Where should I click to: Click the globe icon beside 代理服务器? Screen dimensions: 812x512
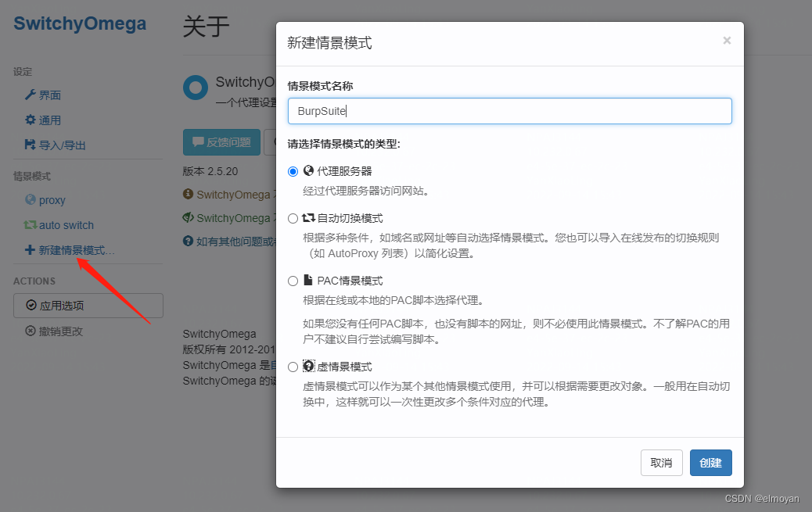pos(309,171)
